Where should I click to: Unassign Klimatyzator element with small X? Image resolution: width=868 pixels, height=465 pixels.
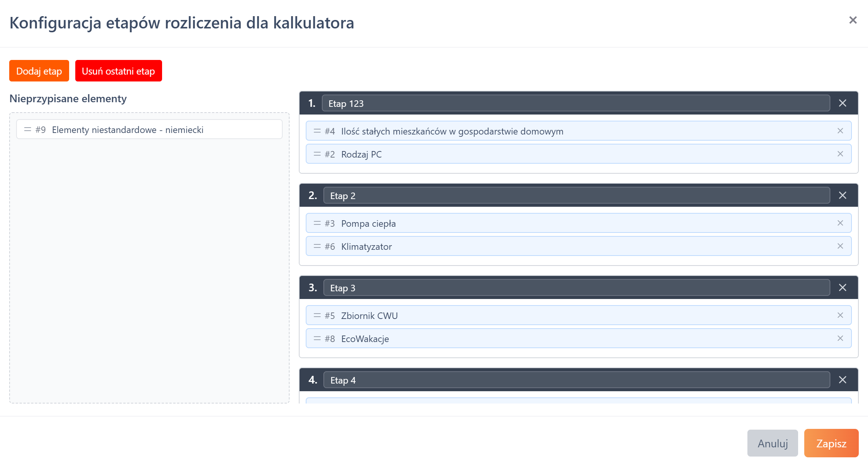coord(840,246)
